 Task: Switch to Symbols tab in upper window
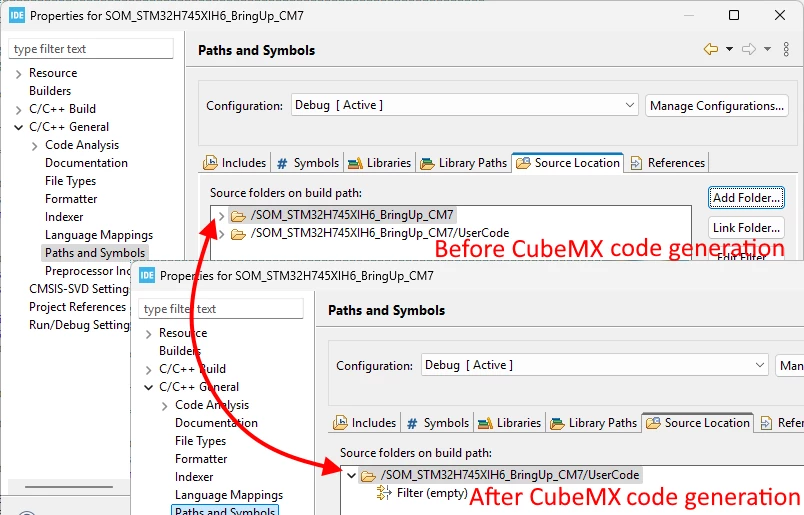[307, 163]
